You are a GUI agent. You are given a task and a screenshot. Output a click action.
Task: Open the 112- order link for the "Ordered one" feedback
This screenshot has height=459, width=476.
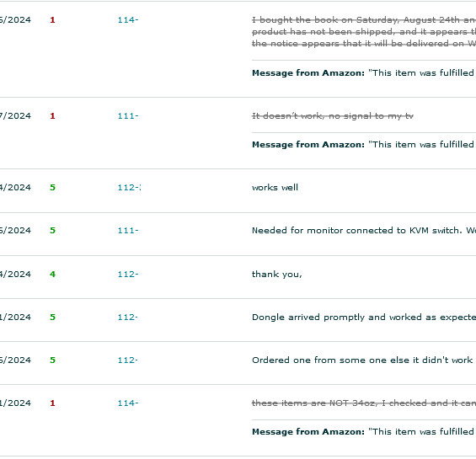(127, 360)
